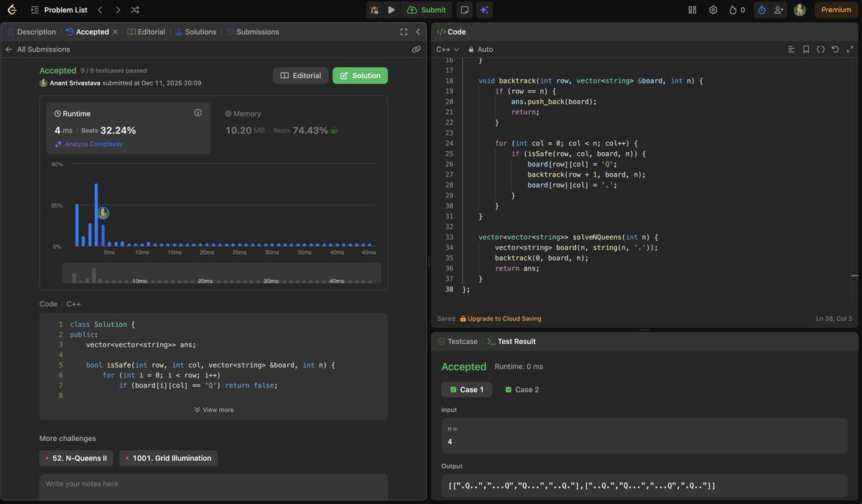Open challenge 52. N-Queens II
The height and width of the screenshot is (504, 862).
76,458
